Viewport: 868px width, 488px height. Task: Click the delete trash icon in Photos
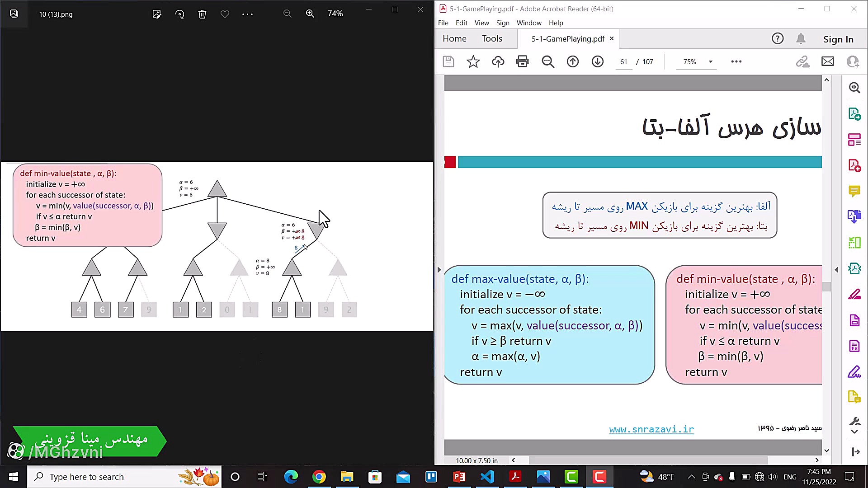202,14
